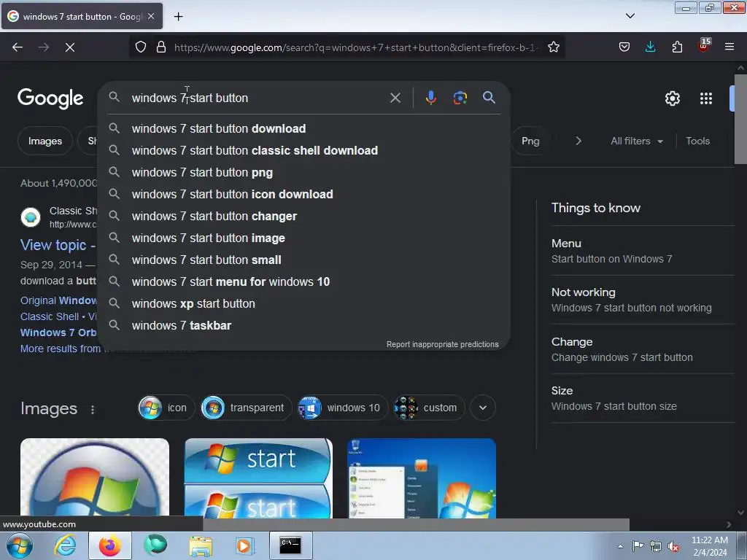Click the Windows Start orb
The image size is (747, 560).
(x=20, y=545)
